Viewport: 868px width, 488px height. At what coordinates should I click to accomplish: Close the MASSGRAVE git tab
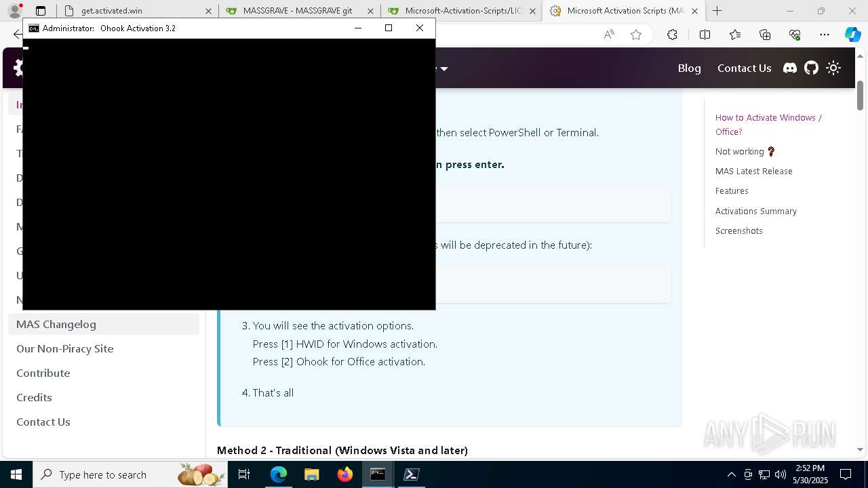coord(370,11)
